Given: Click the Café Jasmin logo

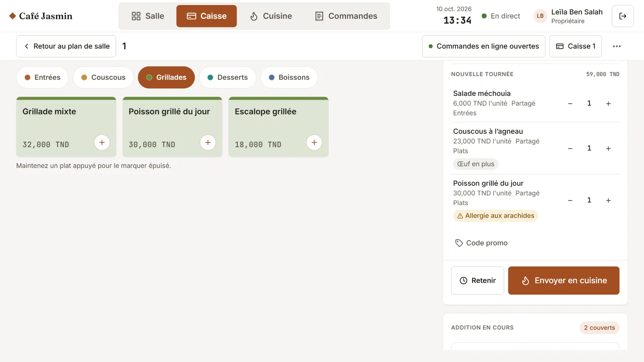Looking at the screenshot, I should [41, 16].
